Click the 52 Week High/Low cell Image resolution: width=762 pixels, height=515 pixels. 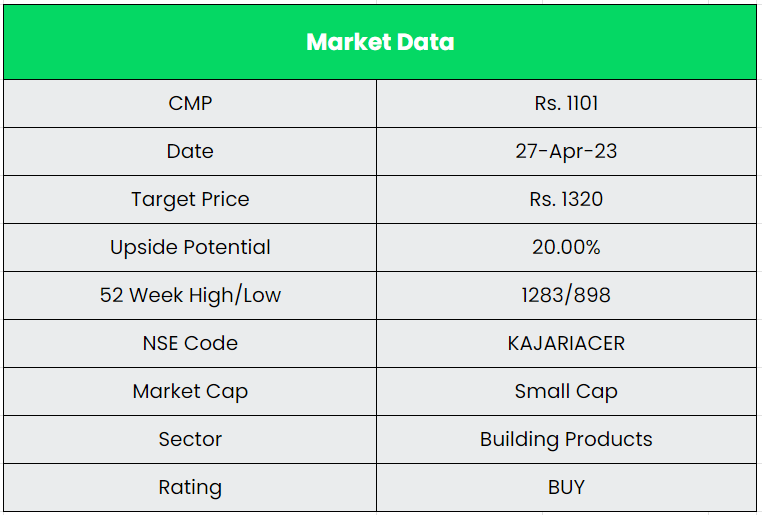pyautogui.click(x=190, y=295)
